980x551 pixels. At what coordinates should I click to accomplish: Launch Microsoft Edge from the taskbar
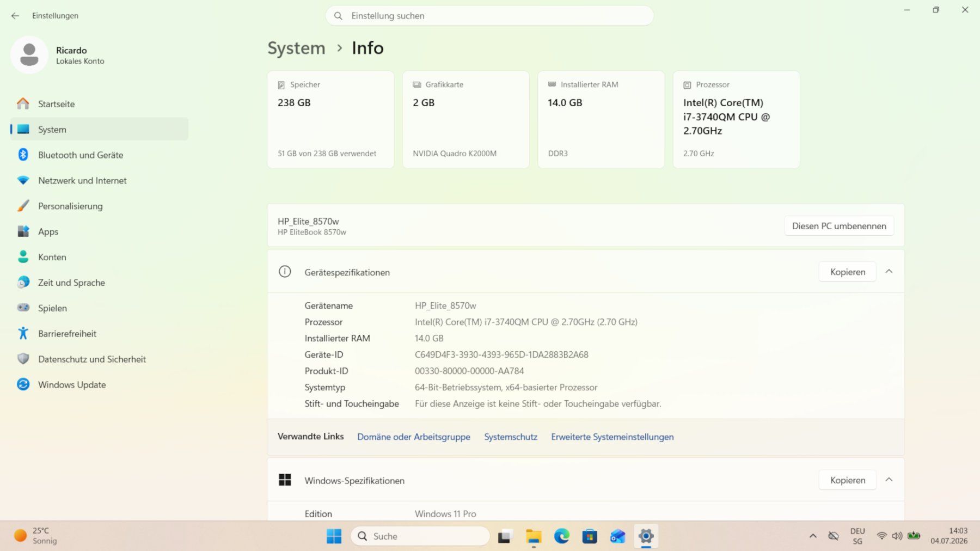tap(562, 536)
